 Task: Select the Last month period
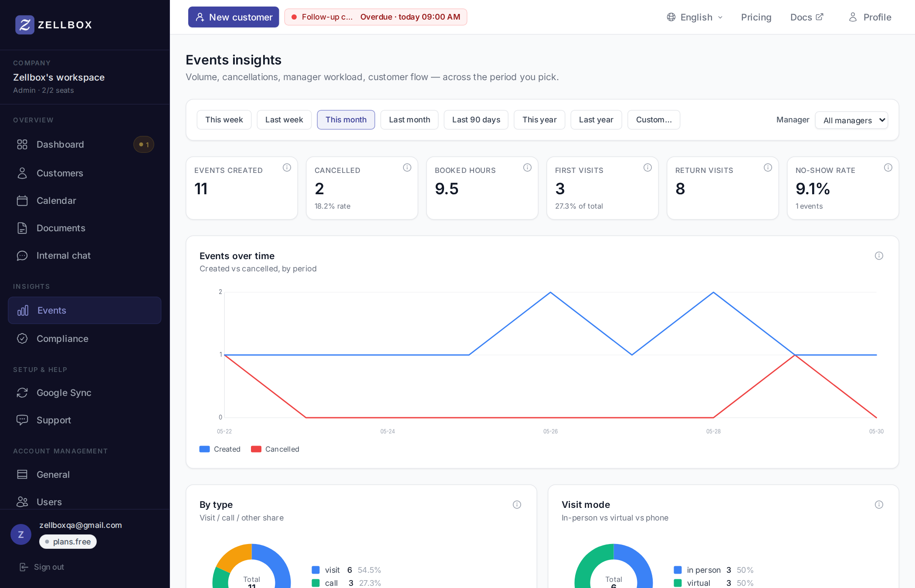coord(410,120)
